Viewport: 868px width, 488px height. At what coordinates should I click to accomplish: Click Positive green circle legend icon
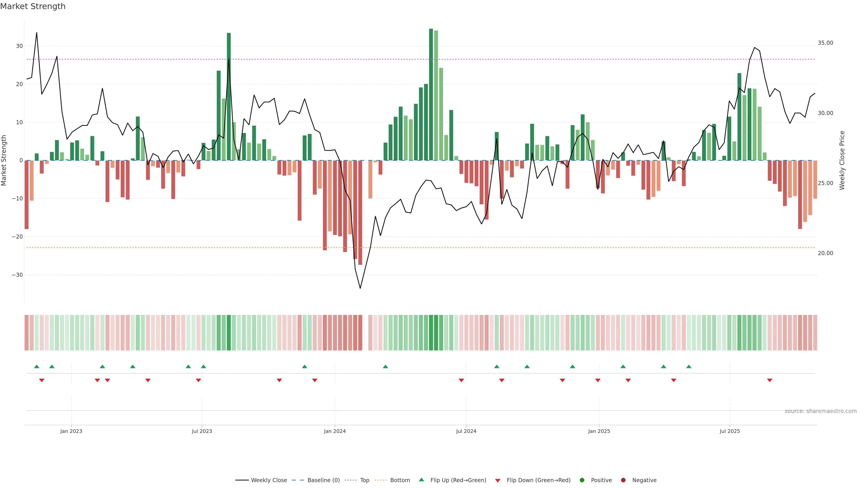pyautogui.click(x=582, y=480)
